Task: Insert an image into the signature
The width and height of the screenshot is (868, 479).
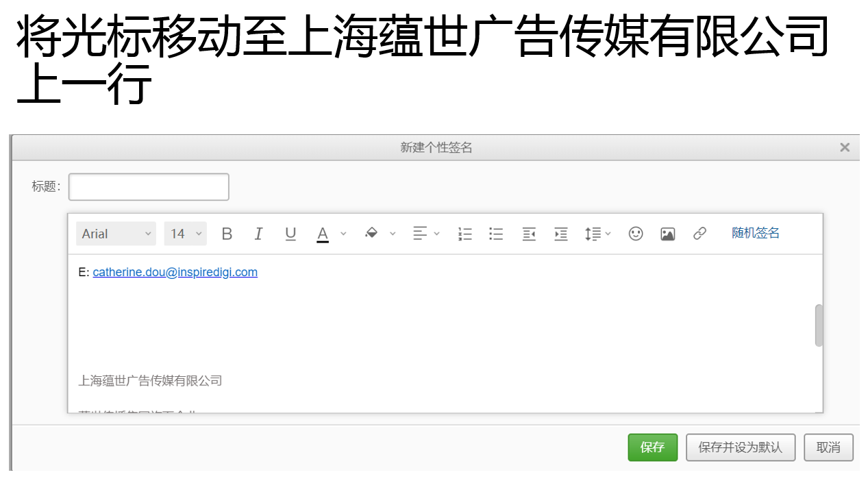Action: 668,234
